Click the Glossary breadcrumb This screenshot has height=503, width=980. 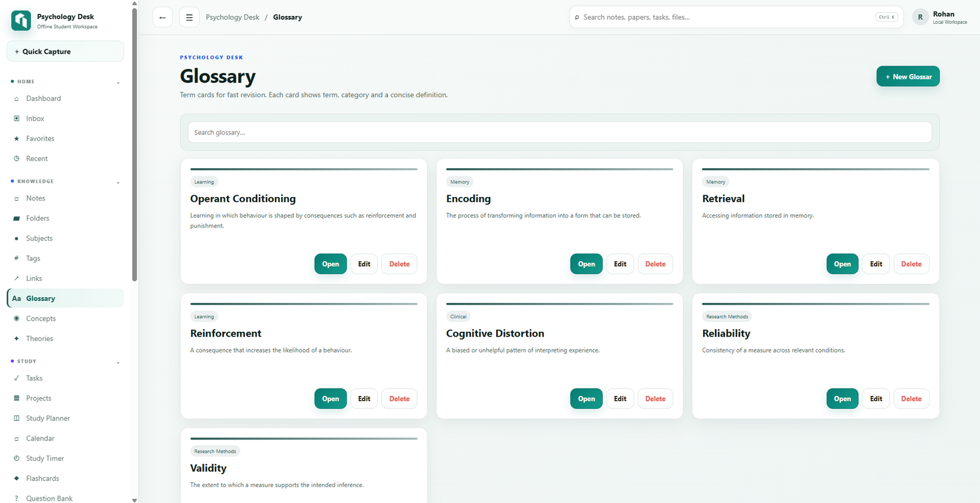coord(287,17)
